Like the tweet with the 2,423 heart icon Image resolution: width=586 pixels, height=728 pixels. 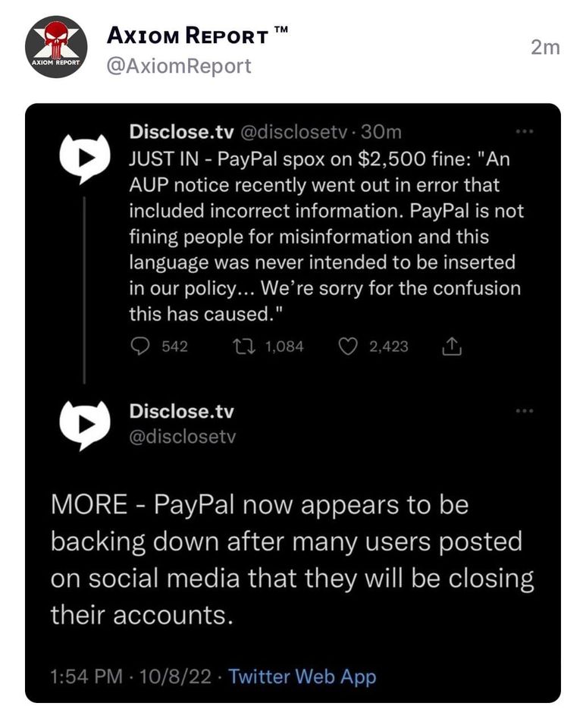click(x=348, y=347)
